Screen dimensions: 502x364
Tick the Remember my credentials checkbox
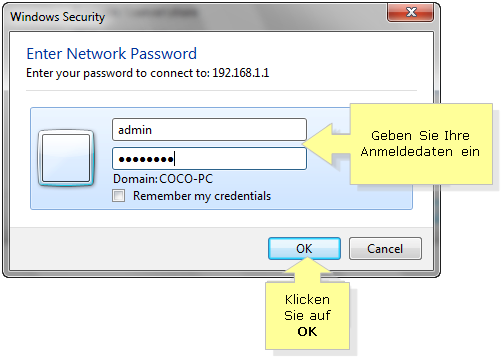click(x=118, y=196)
